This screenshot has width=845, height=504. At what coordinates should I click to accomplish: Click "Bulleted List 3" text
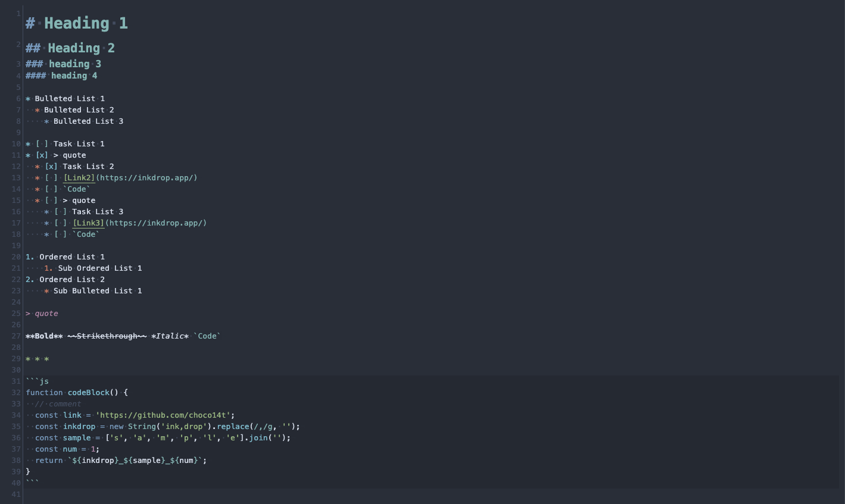point(88,121)
